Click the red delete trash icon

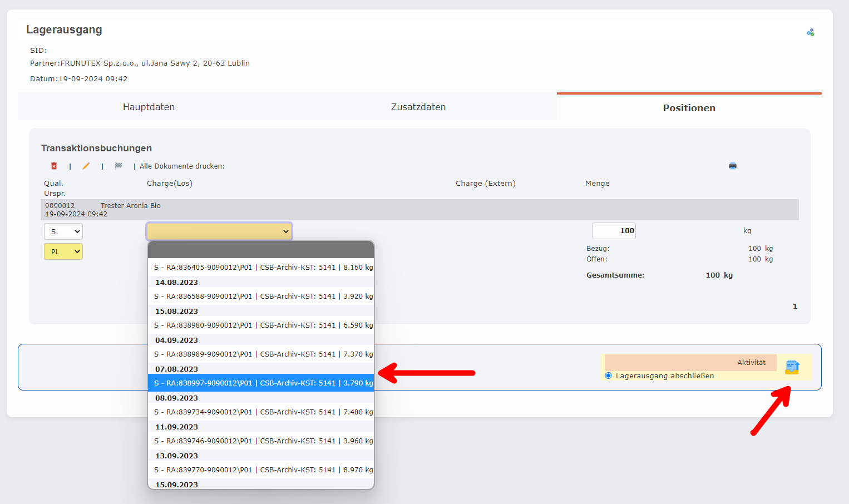(x=54, y=166)
